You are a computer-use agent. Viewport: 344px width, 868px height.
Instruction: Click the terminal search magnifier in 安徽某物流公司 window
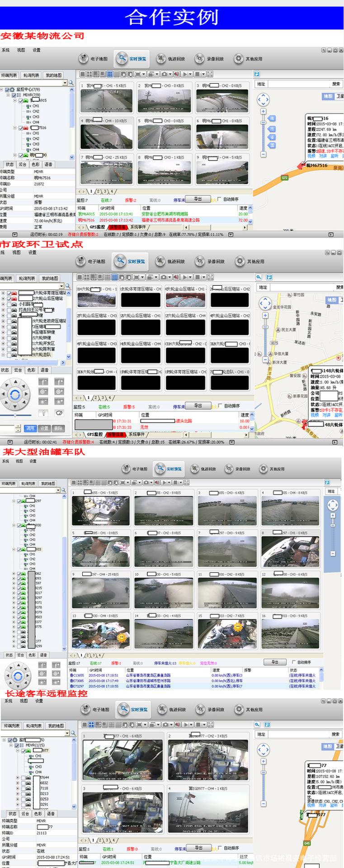click(x=71, y=83)
